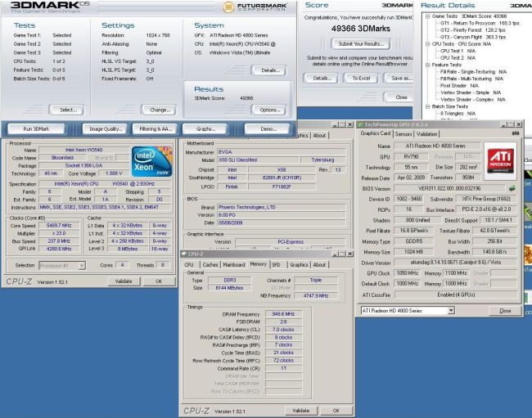Open the Graphics tab in the CPU-Z memory window

[299, 265]
